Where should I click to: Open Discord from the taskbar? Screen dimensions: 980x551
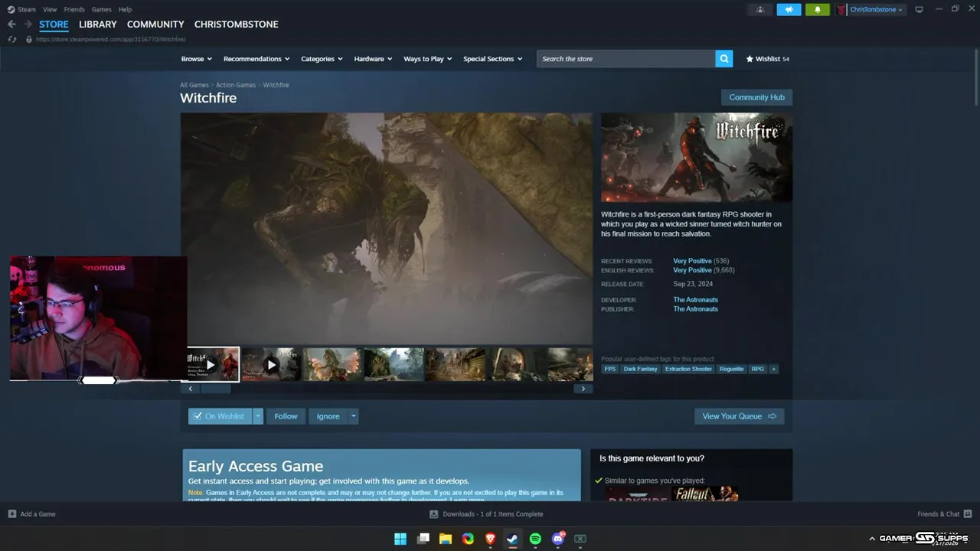pyautogui.click(x=558, y=539)
